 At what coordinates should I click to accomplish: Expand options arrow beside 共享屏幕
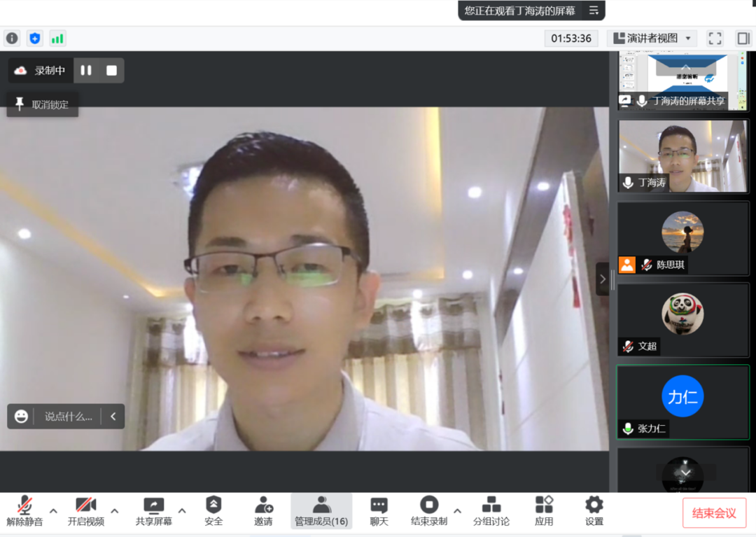182,510
